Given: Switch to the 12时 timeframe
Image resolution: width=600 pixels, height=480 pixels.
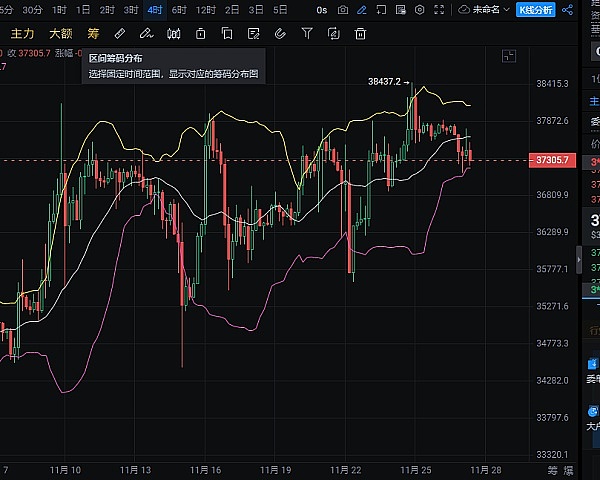Looking at the screenshot, I should point(205,9).
